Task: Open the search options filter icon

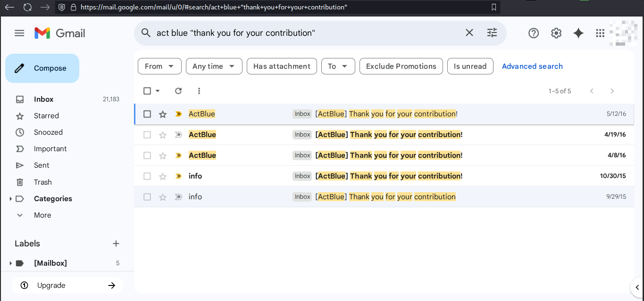Action: point(492,33)
